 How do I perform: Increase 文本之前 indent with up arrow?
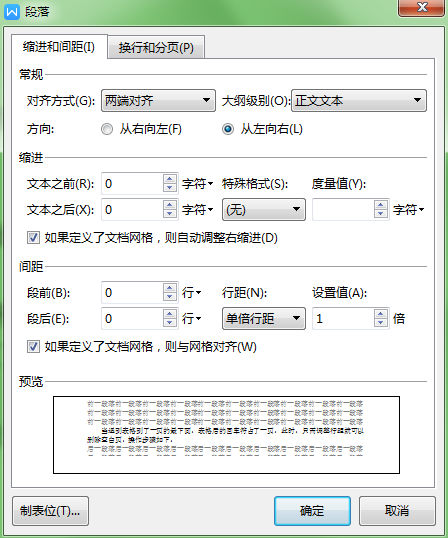click(169, 179)
